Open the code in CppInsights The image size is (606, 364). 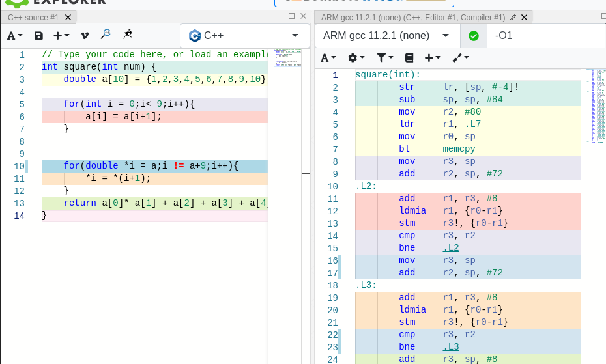tap(106, 35)
